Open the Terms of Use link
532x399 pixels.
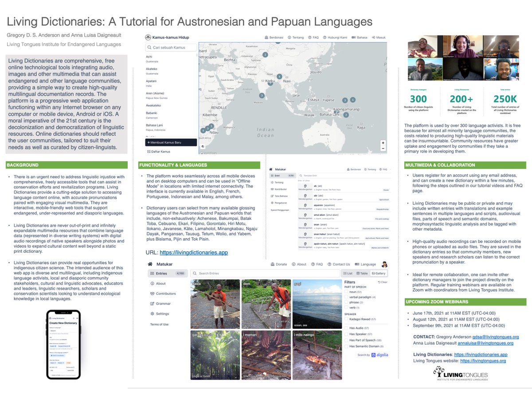(159, 325)
